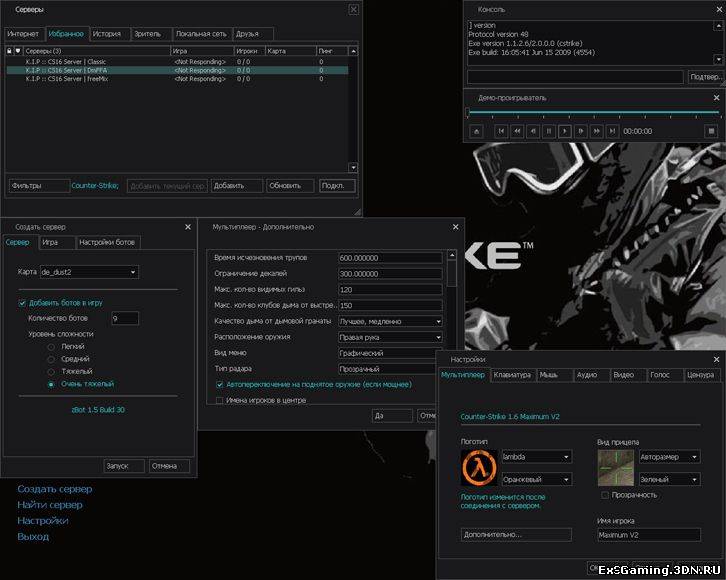Click 'Найти сервер' main menu link
Viewport: 726px width, 580px height.
[x=50, y=505]
